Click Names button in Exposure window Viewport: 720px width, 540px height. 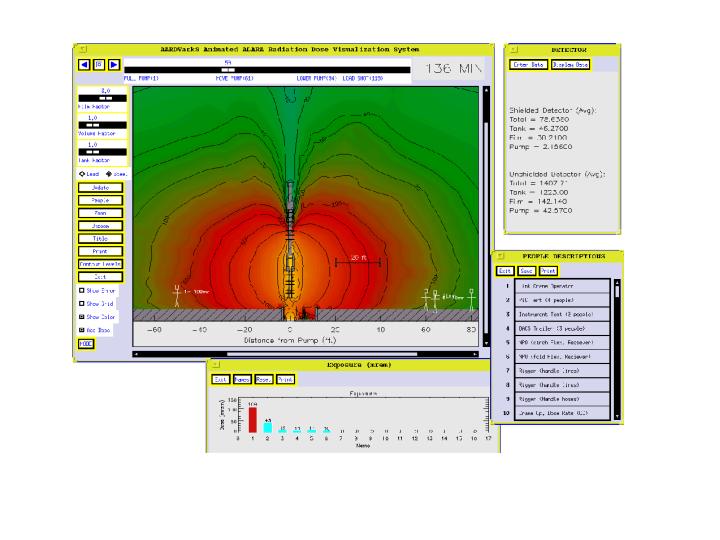click(x=242, y=379)
